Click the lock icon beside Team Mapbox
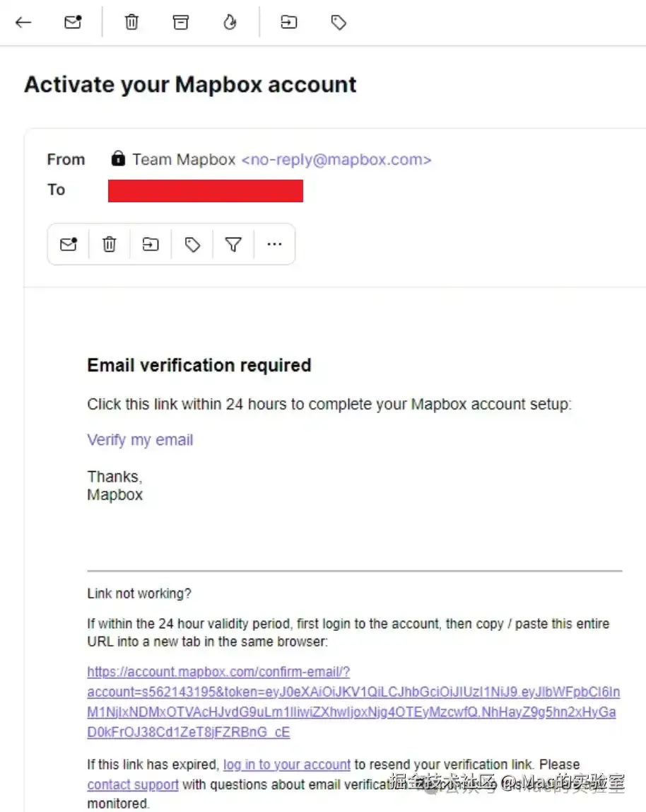The height and width of the screenshot is (812, 646). coord(118,158)
